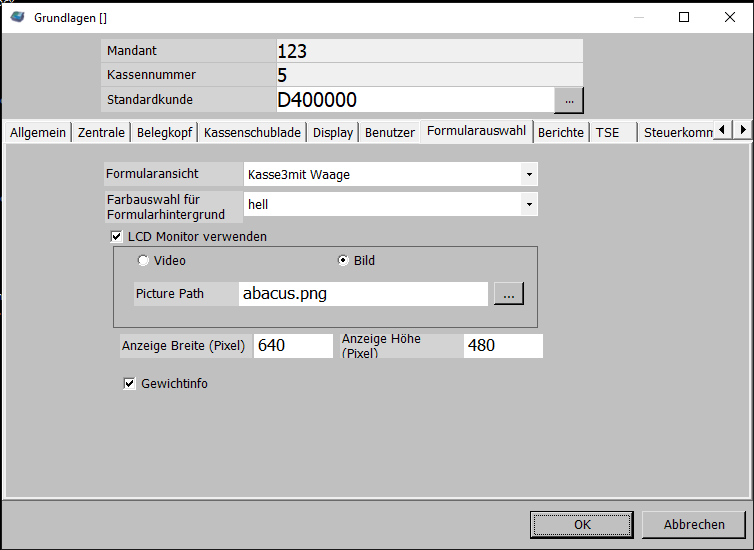Uncheck LCD Monitor verwenden checkbox
Screen dimensions: 754x550
[x=116, y=237]
